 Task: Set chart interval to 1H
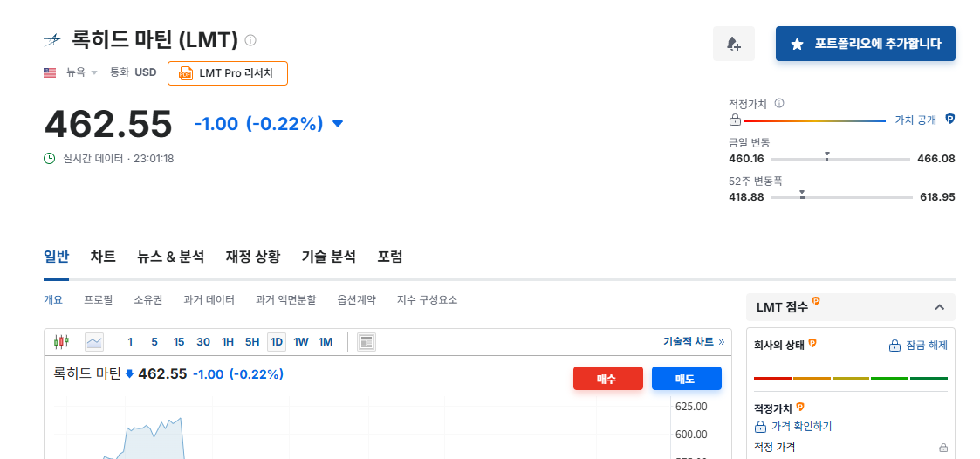click(228, 342)
